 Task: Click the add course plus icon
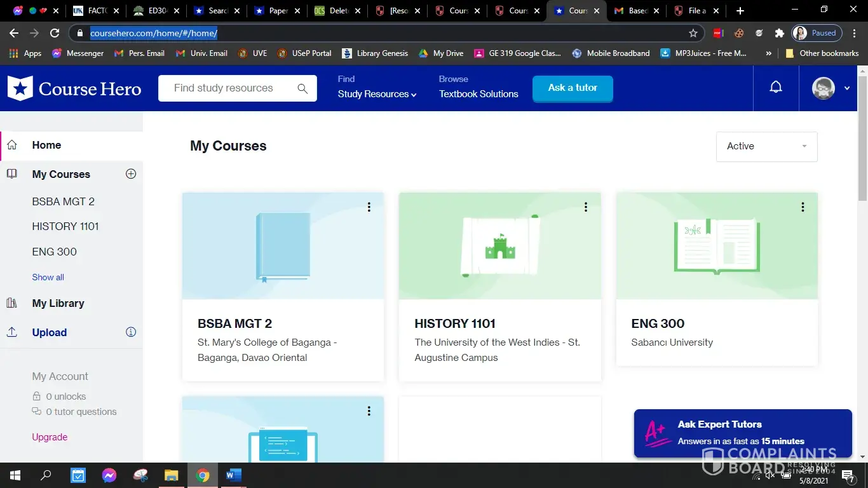coord(131,174)
